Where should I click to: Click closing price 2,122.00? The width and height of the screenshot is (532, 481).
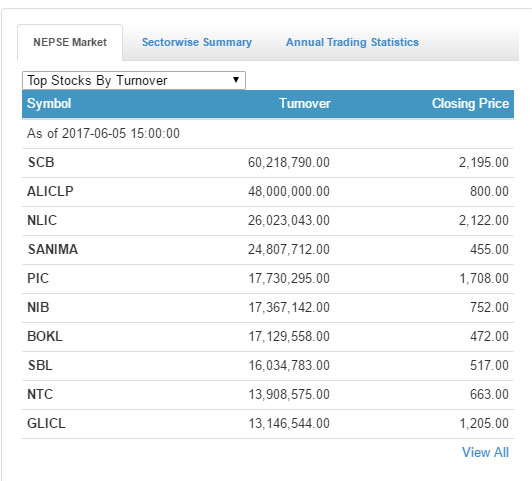click(484, 220)
